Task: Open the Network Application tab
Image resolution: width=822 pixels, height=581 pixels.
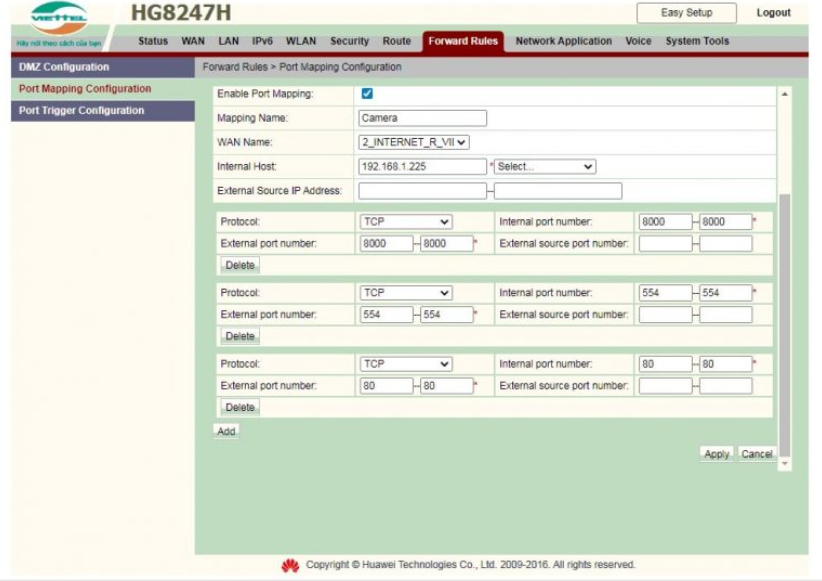Action: point(563,42)
